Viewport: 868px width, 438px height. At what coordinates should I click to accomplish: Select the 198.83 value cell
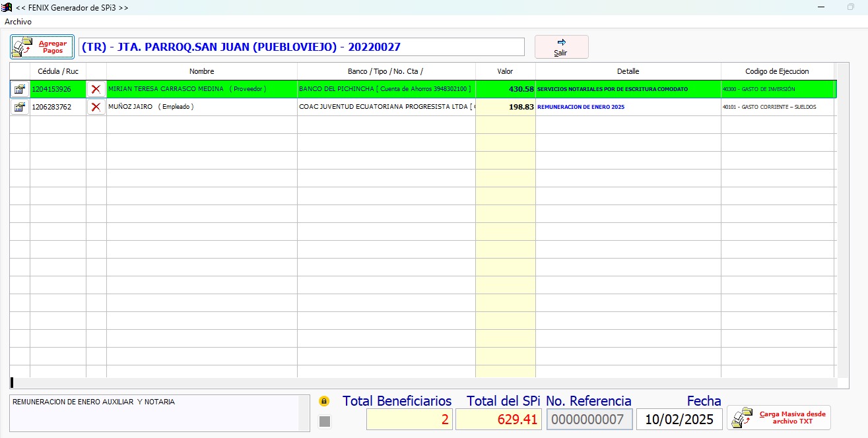click(x=505, y=107)
